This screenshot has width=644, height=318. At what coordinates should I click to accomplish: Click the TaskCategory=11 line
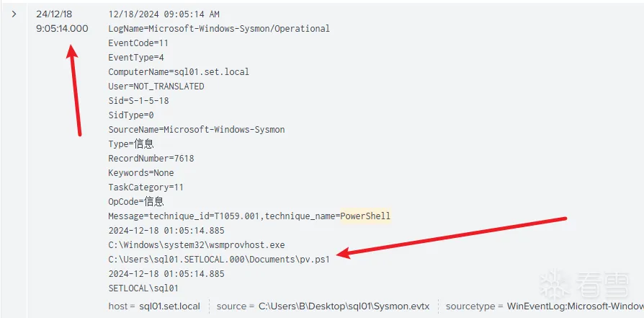pyautogui.click(x=146, y=187)
